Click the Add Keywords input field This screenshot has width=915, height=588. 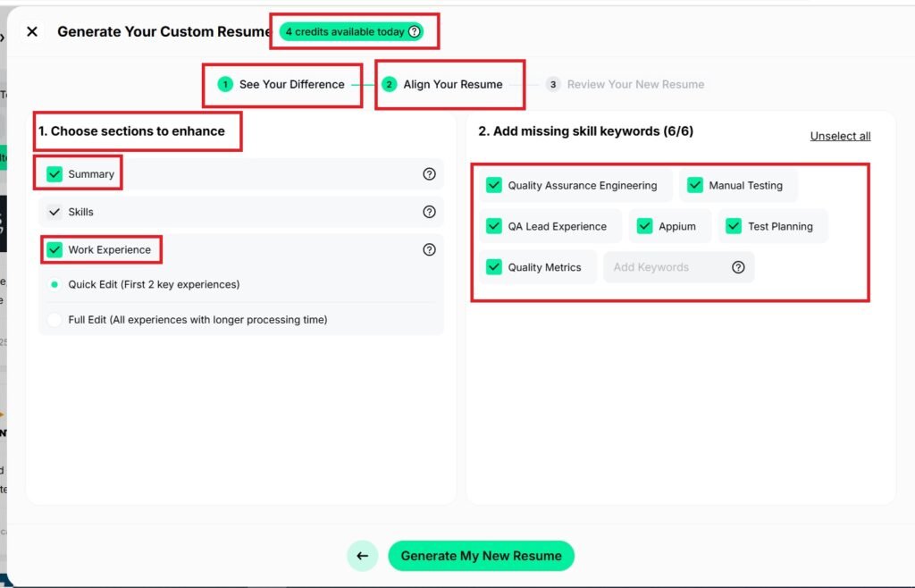pyautogui.click(x=663, y=267)
